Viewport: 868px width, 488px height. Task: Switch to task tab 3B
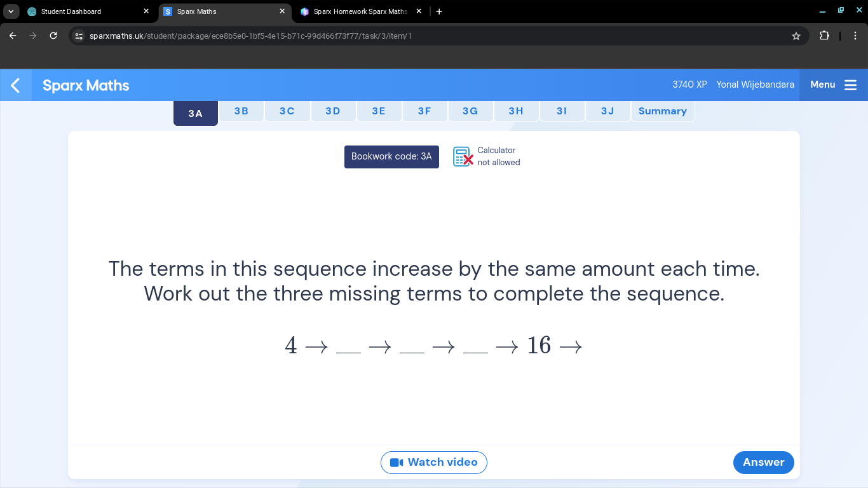241,111
